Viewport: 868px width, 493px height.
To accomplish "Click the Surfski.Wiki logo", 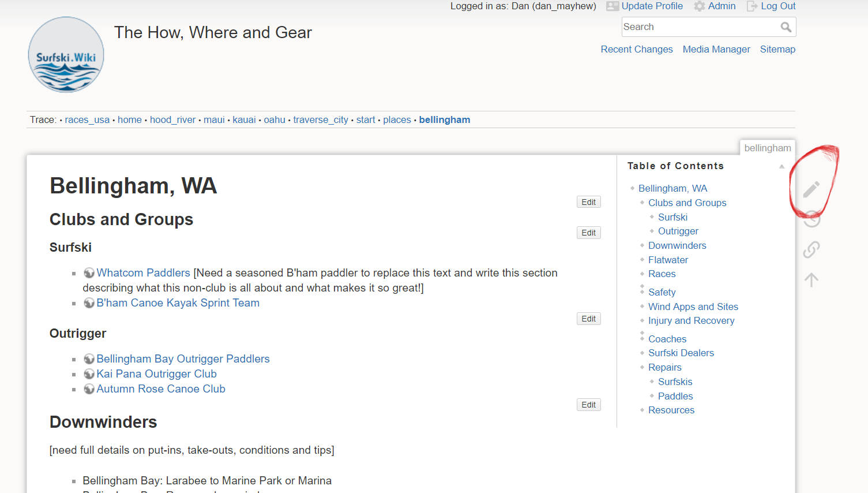I will (x=66, y=55).
